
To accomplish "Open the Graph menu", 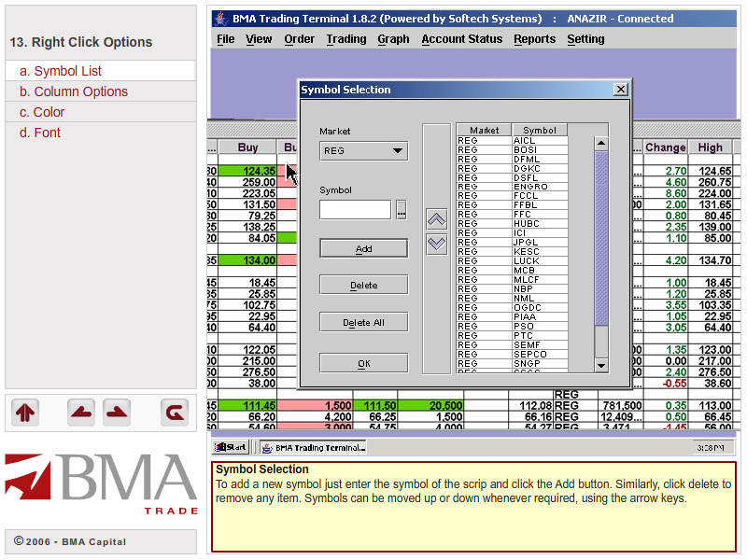I will (393, 39).
